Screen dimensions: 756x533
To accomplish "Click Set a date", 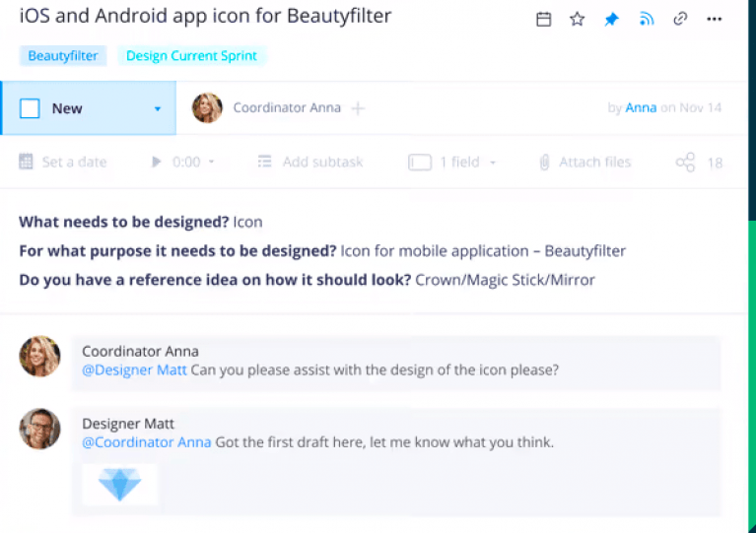I will (x=63, y=163).
